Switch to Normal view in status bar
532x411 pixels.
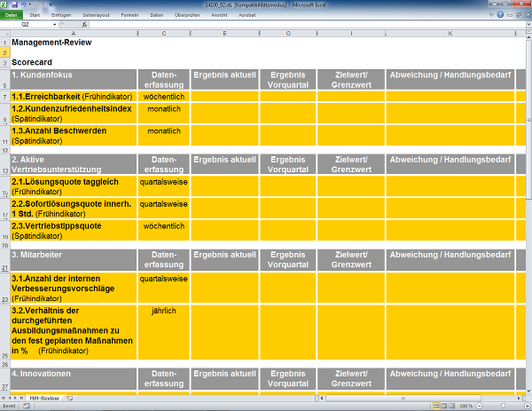434,406
